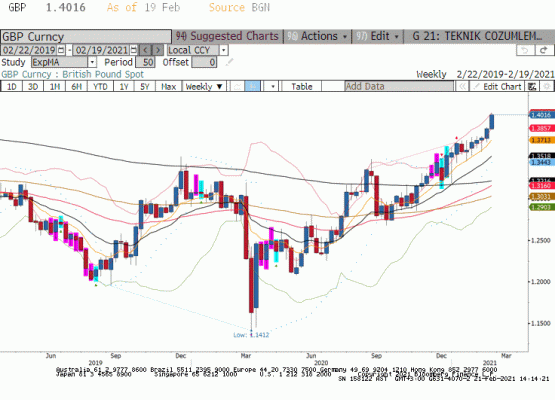Click the Period field showing 50
The height and width of the screenshot is (400, 555).
145,62
